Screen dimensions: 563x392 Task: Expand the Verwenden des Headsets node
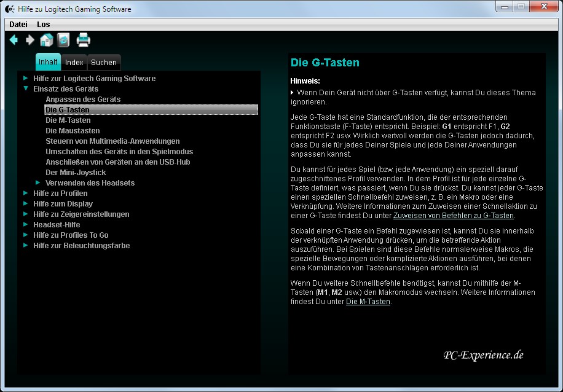(x=38, y=183)
